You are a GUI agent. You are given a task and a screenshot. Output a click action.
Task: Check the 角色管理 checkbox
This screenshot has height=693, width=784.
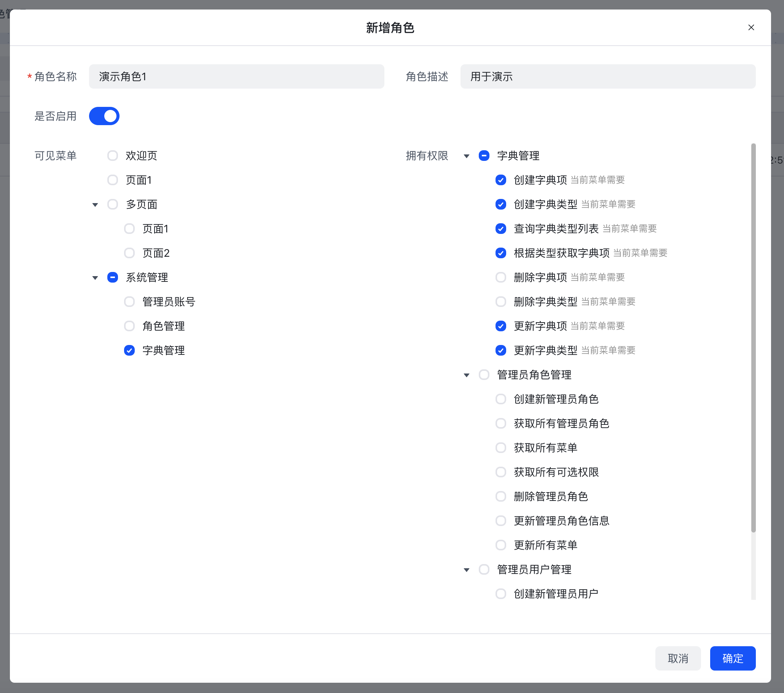click(x=129, y=326)
